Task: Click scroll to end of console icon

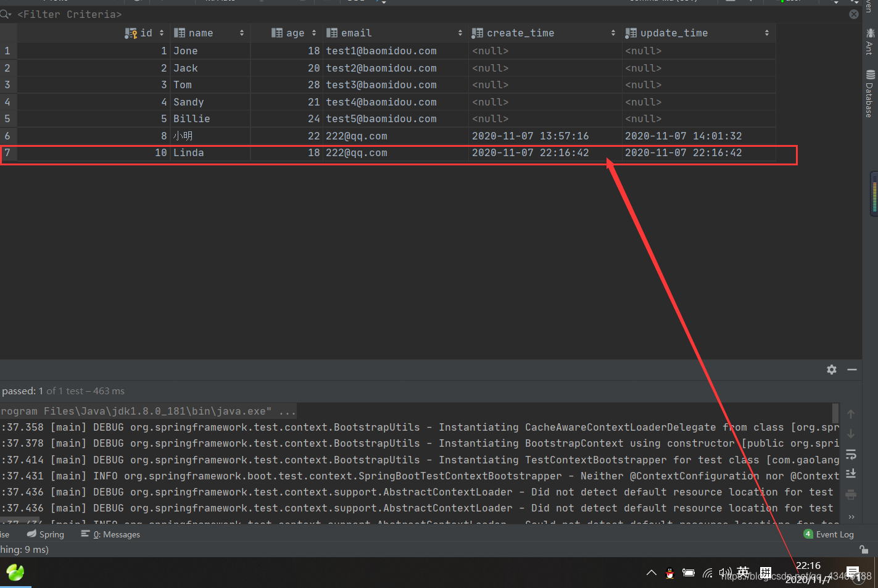Action: pos(851,474)
